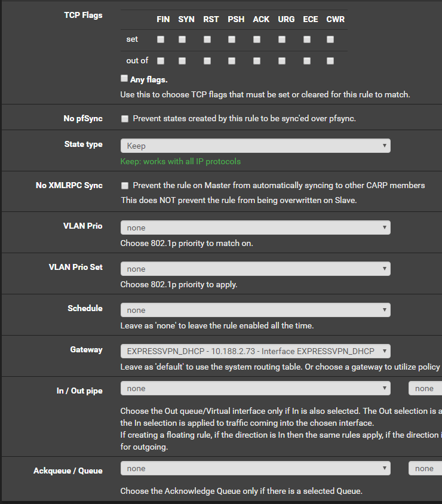The height and width of the screenshot is (504, 442).
Task: Open the Gateway dropdown showing EXPRESSVPN_DHCP
Action: (256, 351)
